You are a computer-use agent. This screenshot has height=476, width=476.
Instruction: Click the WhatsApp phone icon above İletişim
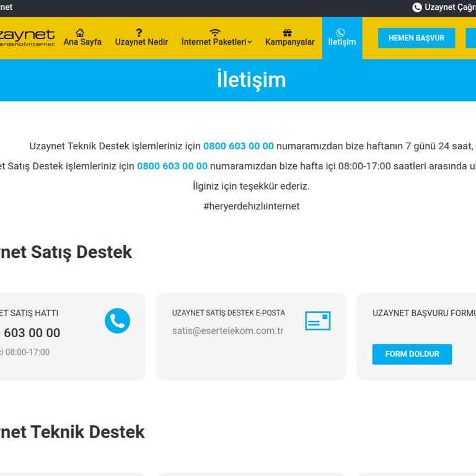pyautogui.click(x=341, y=32)
